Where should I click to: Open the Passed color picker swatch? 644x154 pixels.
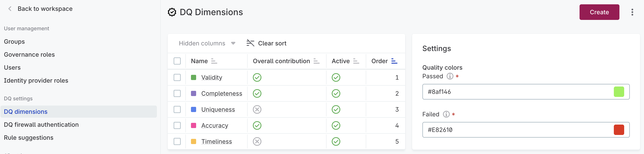(x=619, y=92)
